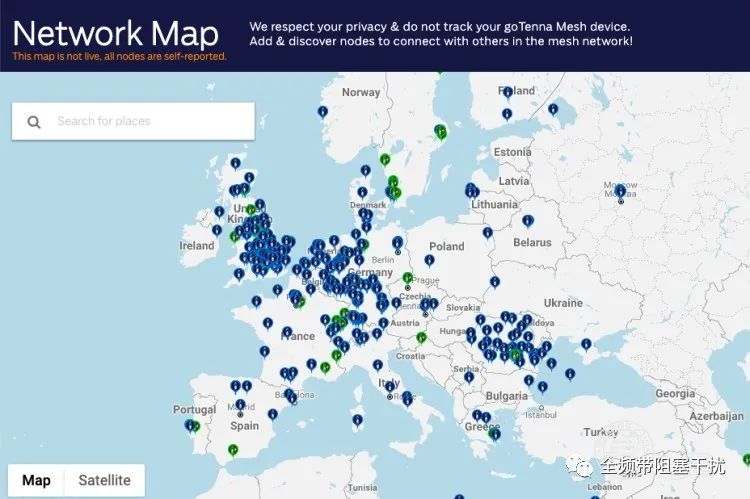This screenshot has height=499, width=750.
Task: Focus the Search for places field
Action: pyautogui.click(x=133, y=122)
